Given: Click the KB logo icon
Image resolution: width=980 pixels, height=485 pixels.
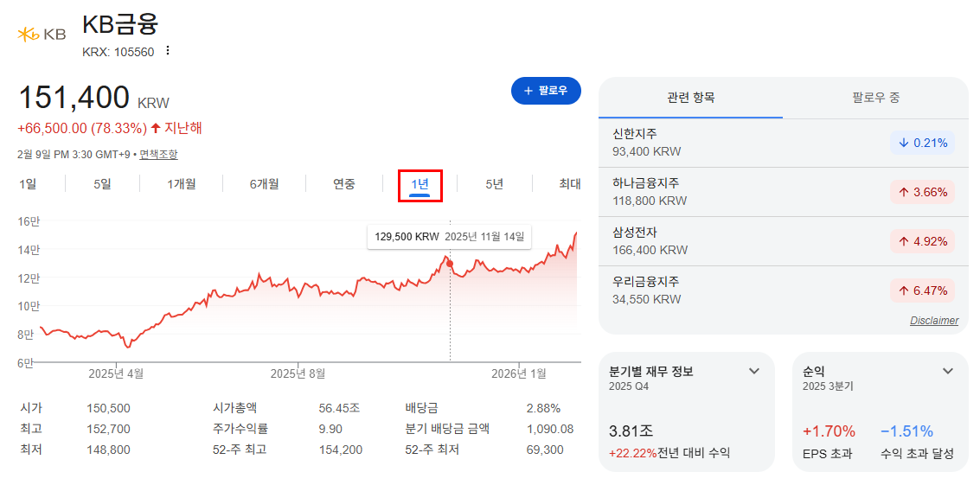Looking at the screenshot, I should [x=42, y=35].
